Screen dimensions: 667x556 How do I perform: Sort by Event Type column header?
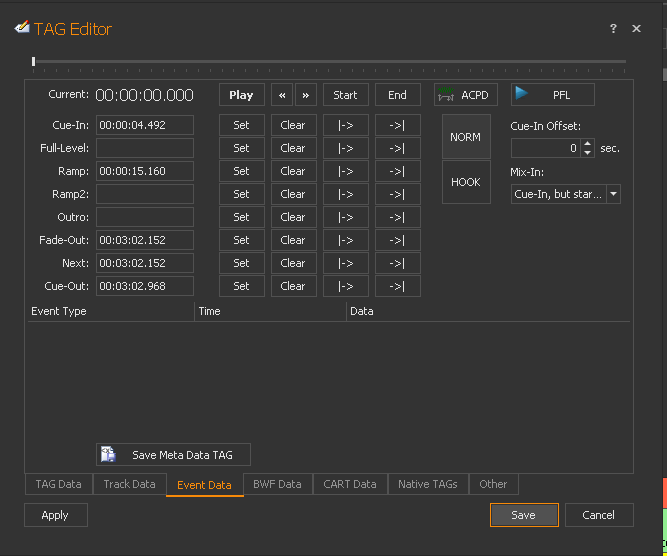coord(111,311)
